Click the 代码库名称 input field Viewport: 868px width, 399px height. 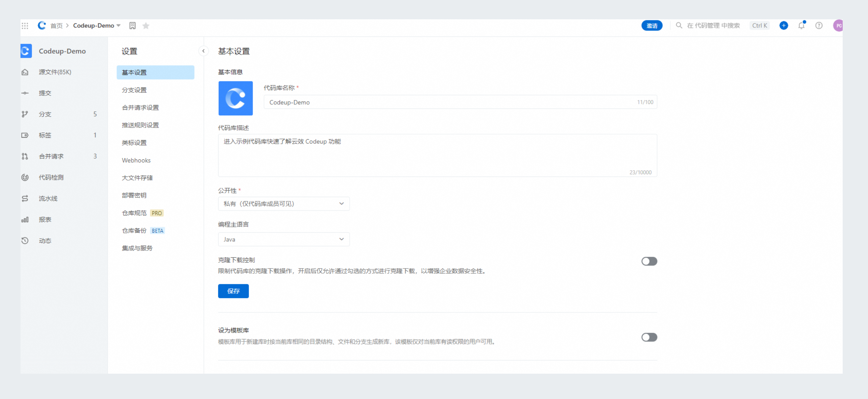pos(460,102)
